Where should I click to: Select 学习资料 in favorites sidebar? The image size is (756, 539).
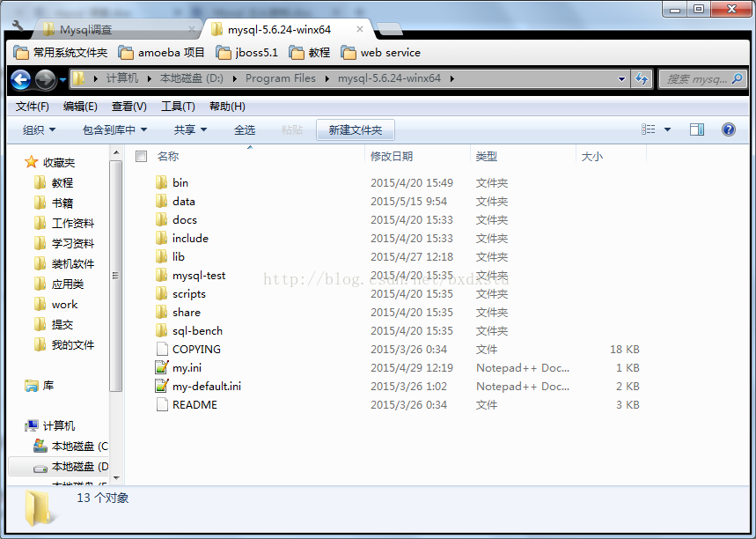coord(64,244)
